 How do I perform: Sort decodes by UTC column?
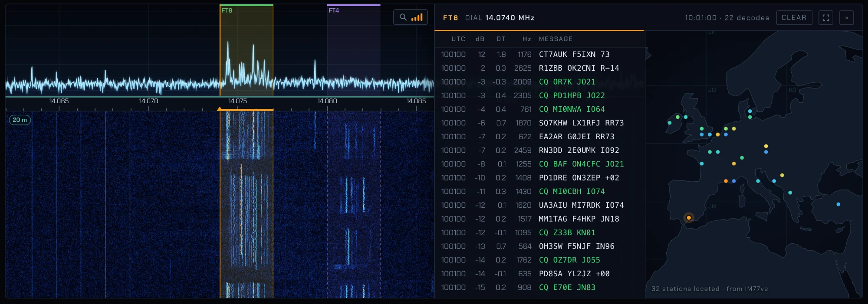458,39
